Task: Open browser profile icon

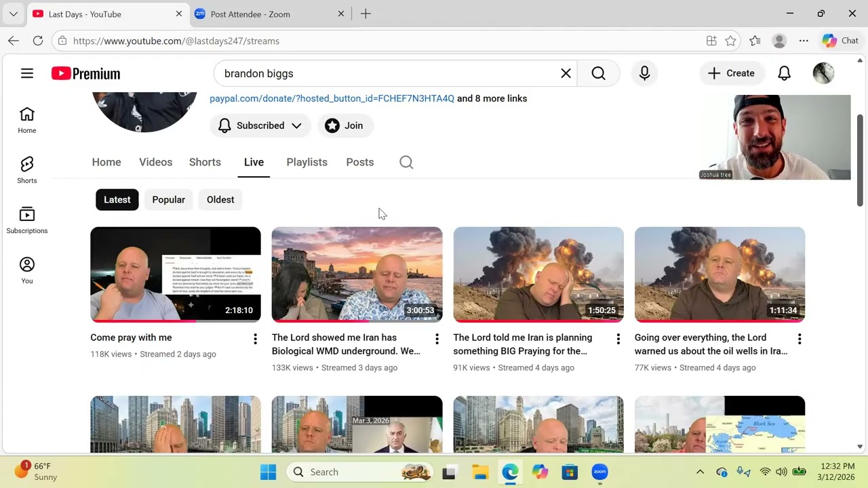Action: (779, 41)
